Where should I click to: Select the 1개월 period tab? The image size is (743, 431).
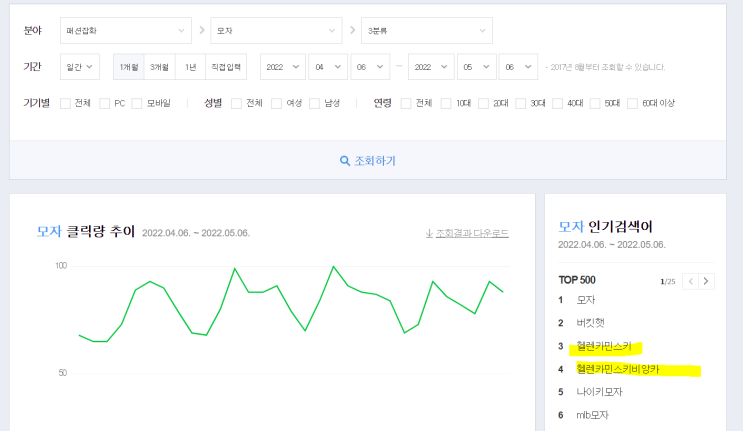129,67
